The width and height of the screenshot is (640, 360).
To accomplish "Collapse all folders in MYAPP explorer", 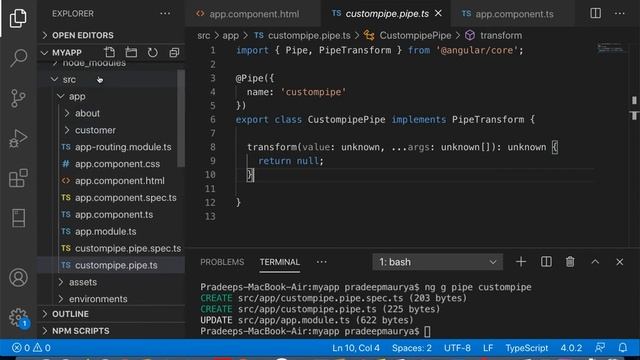I will 174,52.
